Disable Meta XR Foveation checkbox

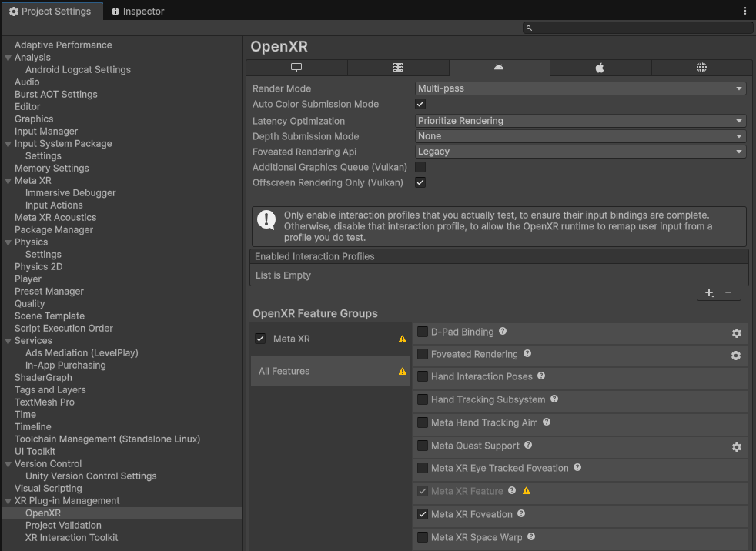(423, 514)
